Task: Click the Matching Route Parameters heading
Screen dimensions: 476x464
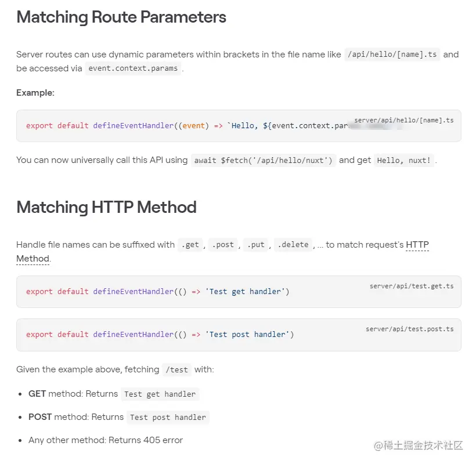Action: coord(121,17)
